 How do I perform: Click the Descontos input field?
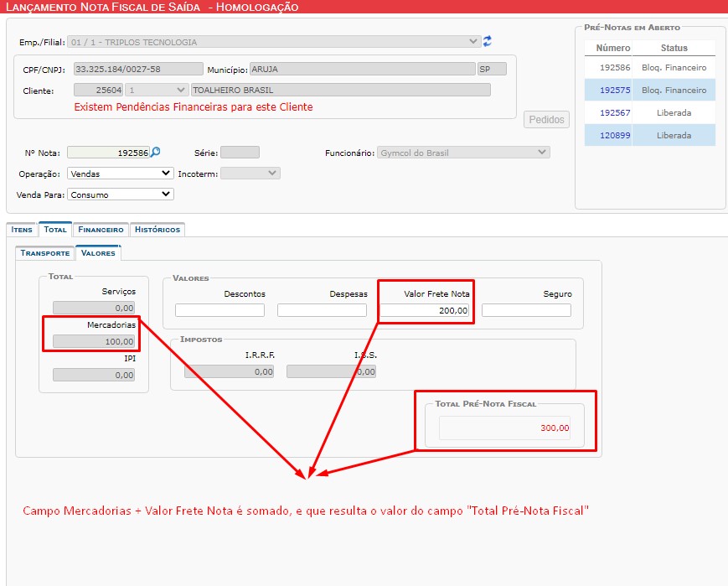(x=219, y=310)
